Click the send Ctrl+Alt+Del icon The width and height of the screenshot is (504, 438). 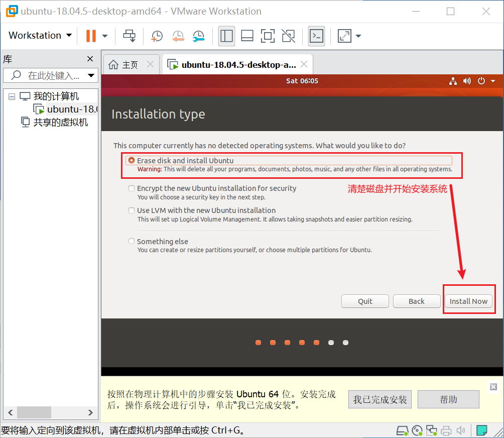point(129,36)
